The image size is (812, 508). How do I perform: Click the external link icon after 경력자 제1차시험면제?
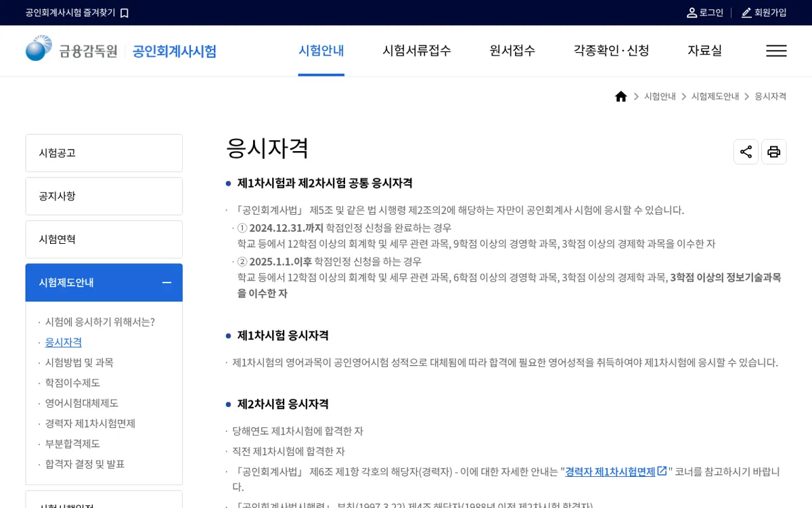pos(662,471)
